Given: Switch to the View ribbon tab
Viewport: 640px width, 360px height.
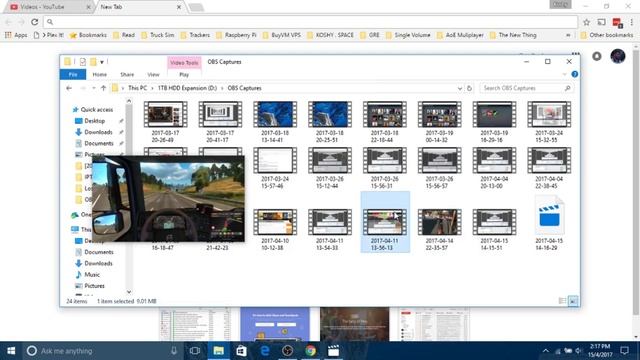Looking at the screenshot, I should (153, 74).
